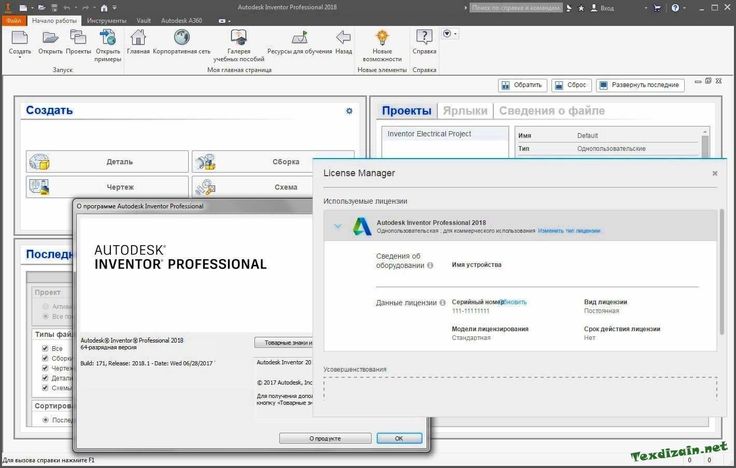Toggle the Схемы file type checkbox
The image size is (736, 468).
[45, 388]
